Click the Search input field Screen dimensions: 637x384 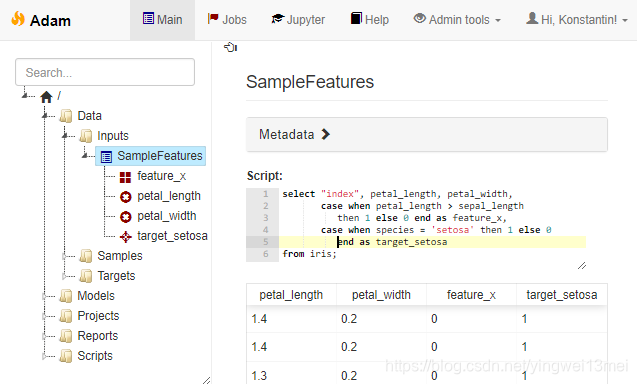(x=105, y=72)
